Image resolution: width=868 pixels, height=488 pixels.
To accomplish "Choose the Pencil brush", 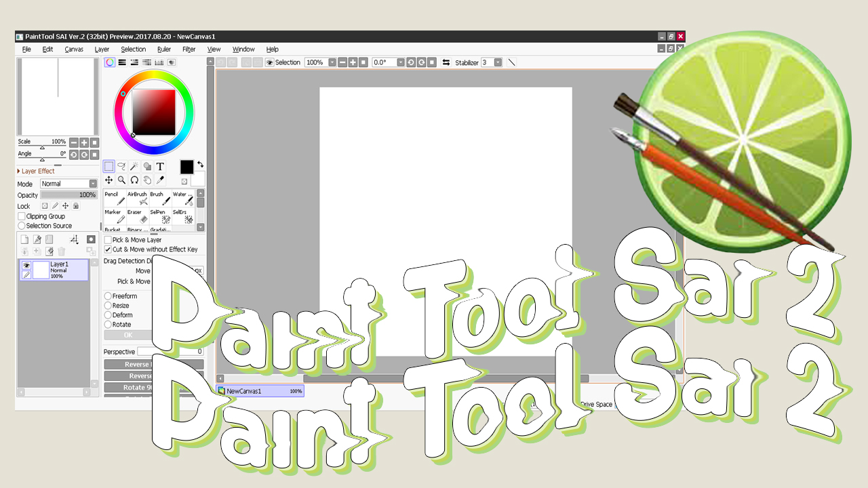I will 115,198.
